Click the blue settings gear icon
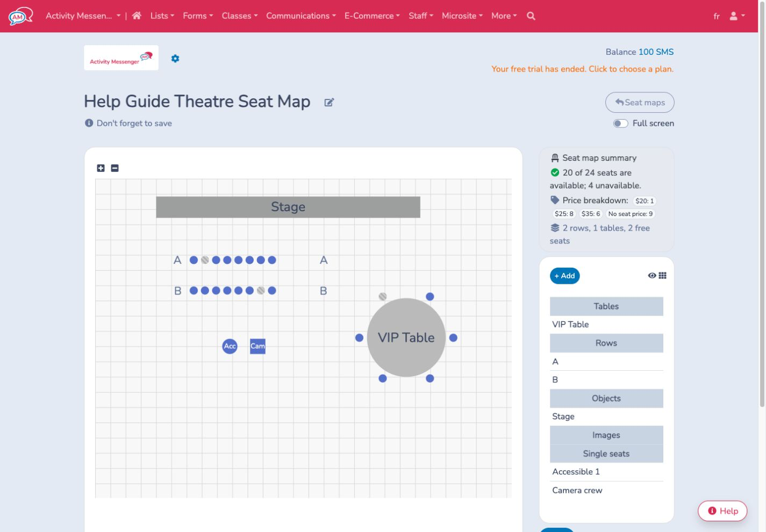Screen dimensions: 766x532 (x=175, y=59)
